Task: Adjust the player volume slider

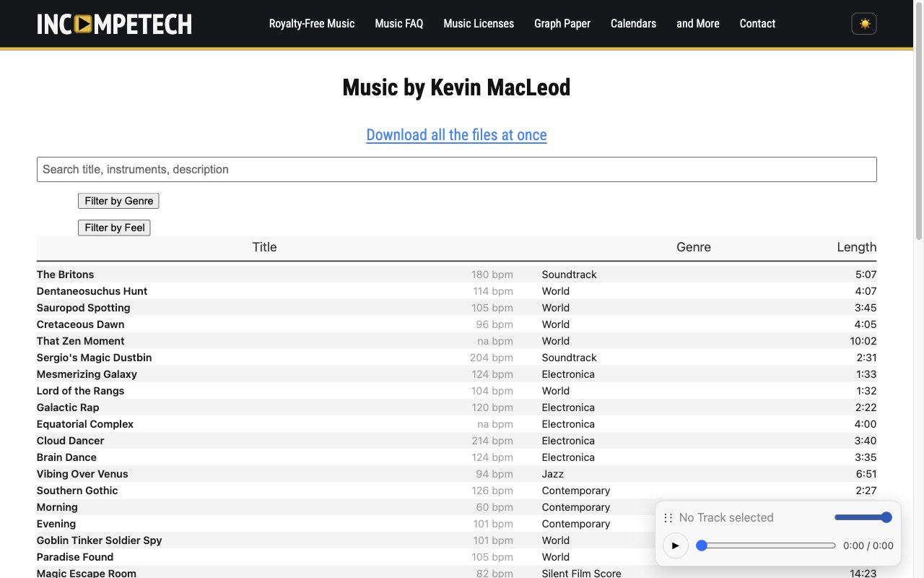Action: 863,517
